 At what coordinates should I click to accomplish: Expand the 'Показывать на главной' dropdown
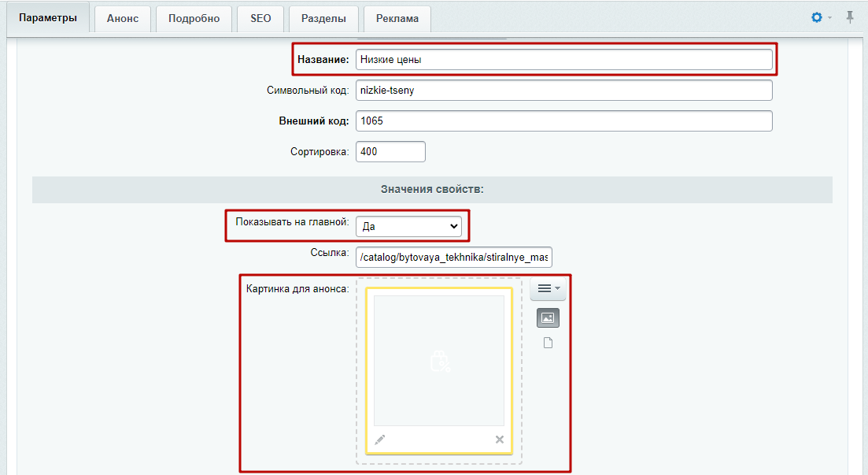pos(408,226)
